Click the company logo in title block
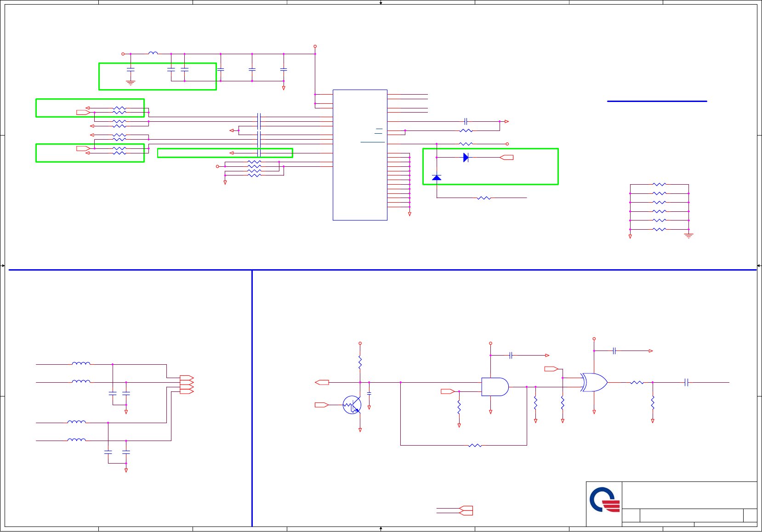The image size is (762, 532). click(605, 500)
